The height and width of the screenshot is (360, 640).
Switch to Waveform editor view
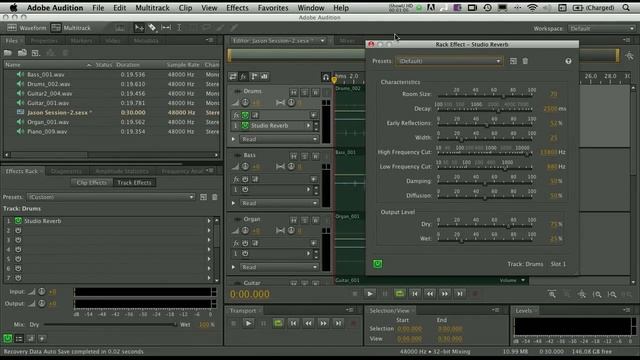(27, 28)
